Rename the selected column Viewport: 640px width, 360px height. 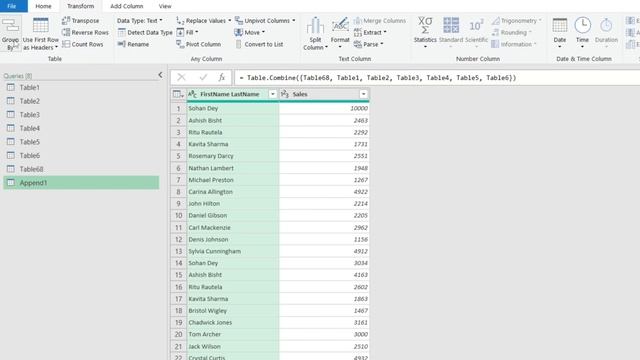pos(133,44)
